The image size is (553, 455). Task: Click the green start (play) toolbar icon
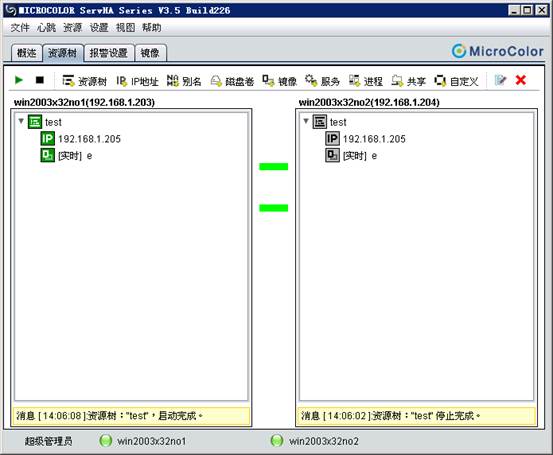[19, 80]
